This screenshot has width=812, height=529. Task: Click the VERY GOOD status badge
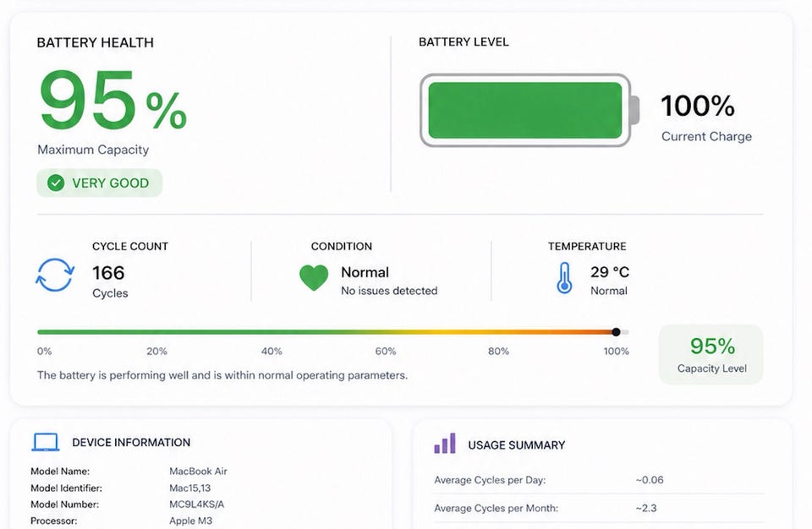point(100,183)
